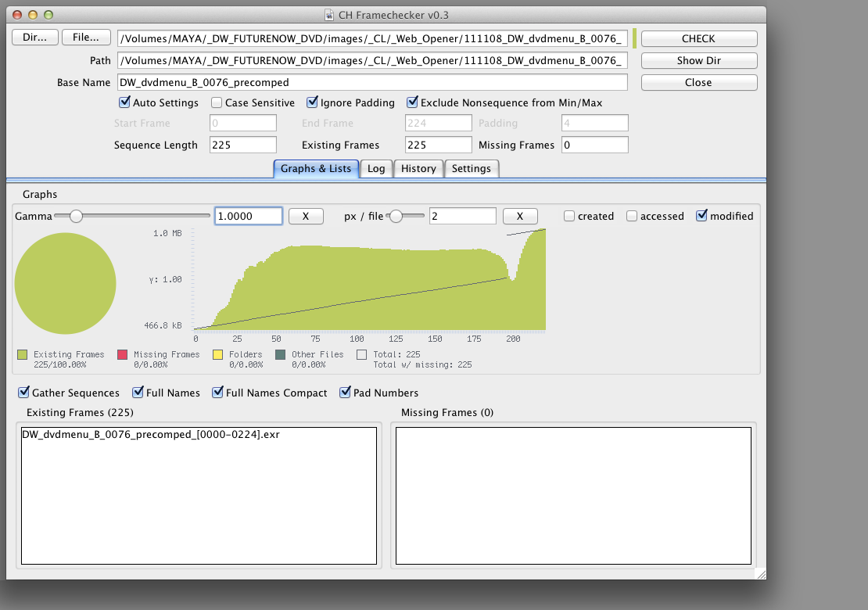Screen dimensions: 868x610
Task: Uncheck the modified checkbox
Action: tap(701, 215)
